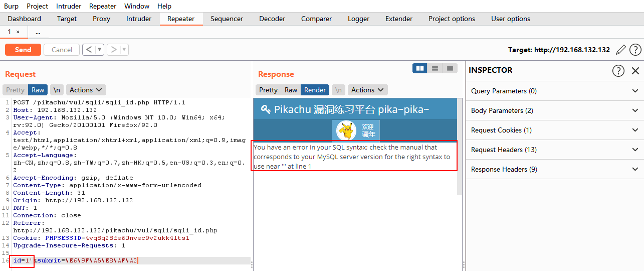The image size is (644, 271).
Task: Click the SQL syntax error message text
Action: (353, 157)
